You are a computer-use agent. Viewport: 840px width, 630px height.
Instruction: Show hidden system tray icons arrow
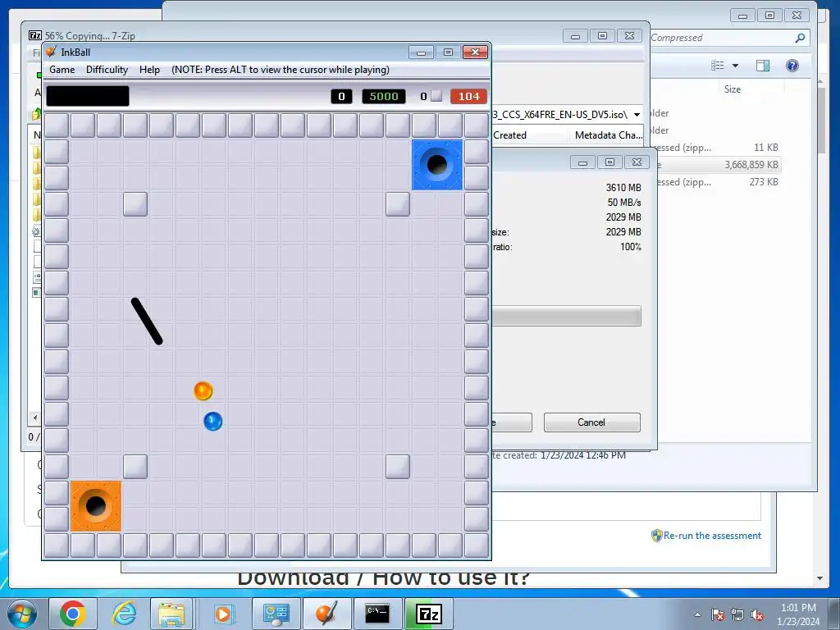[697, 614]
